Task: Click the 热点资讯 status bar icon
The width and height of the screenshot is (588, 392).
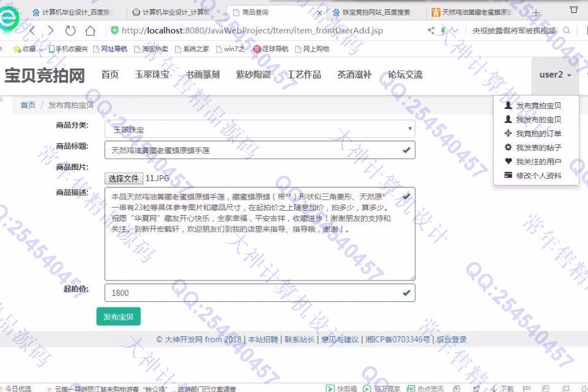Action: pyautogui.click(x=410, y=388)
